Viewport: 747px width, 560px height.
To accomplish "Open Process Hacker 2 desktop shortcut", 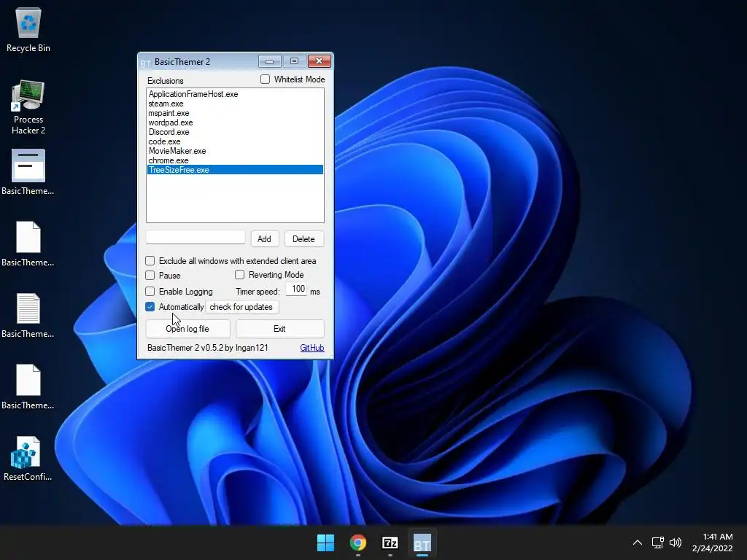I will [x=28, y=107].
